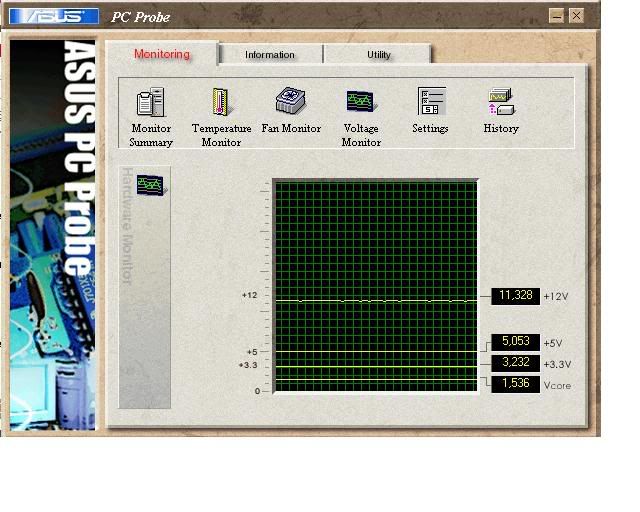Click the +12 axis label on graph
This screenshot has width=640, height=512.
click(249, 295)
